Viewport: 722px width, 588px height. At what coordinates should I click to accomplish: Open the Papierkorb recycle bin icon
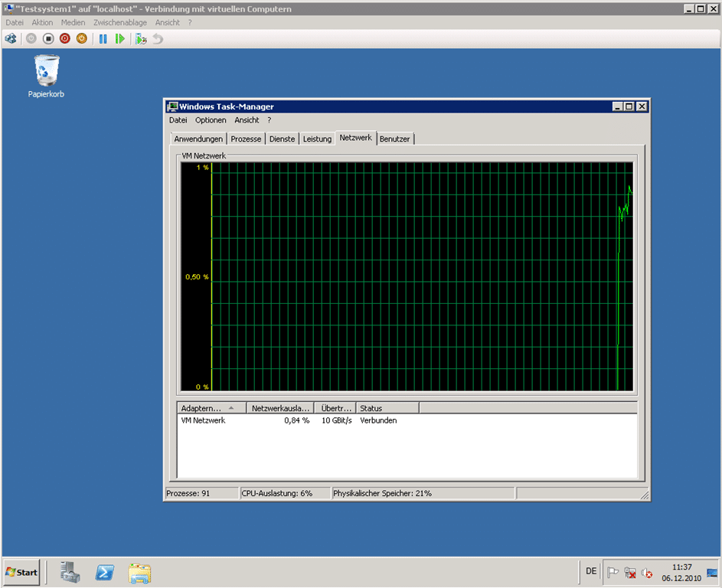(46, 77)
